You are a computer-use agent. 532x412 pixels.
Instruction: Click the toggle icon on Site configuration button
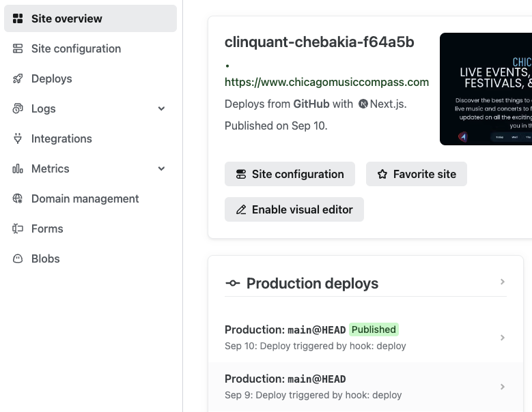[241, 174]
